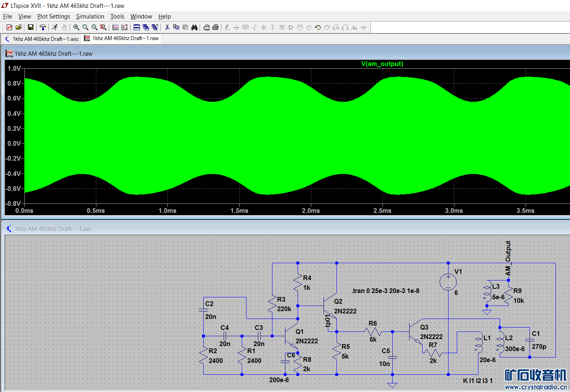Click the Print icon in the toolbar
570x392 pixels.
pyautogui.click(x=215, y=27)
